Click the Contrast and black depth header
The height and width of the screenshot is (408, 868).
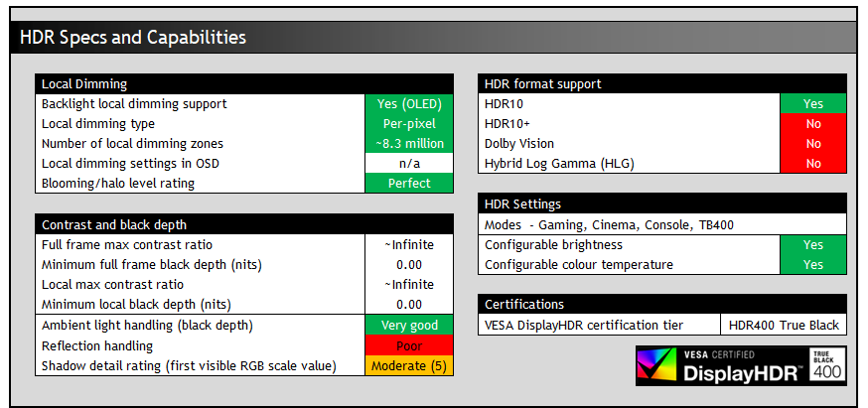[x=243, y=224]
